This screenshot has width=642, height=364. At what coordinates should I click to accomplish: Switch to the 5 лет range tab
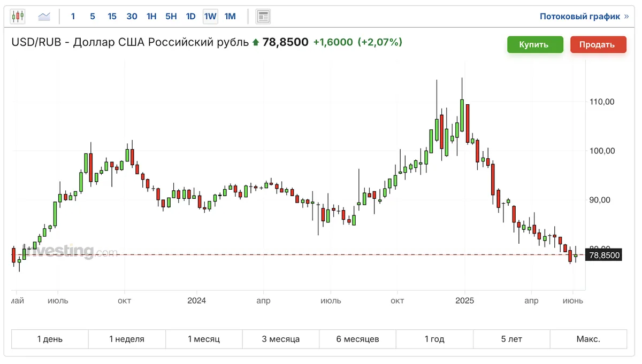511,339
